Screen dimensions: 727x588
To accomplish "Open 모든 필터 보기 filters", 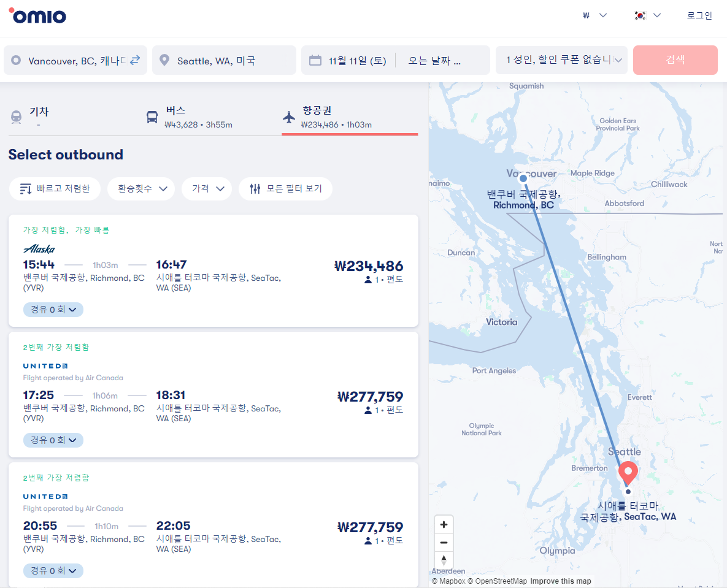I will (x=286, y=189).
